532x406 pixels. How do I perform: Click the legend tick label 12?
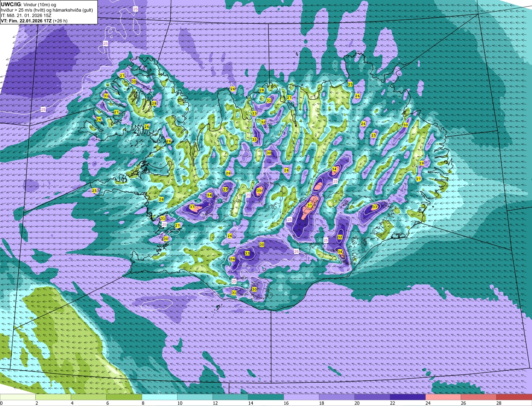click(215, 403)
